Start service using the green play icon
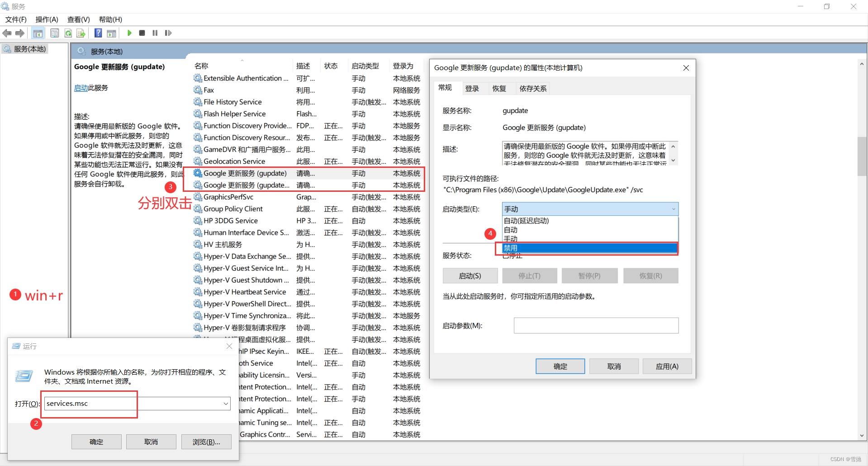The height and width of the screenshot is (466, 868). (129, 33)
